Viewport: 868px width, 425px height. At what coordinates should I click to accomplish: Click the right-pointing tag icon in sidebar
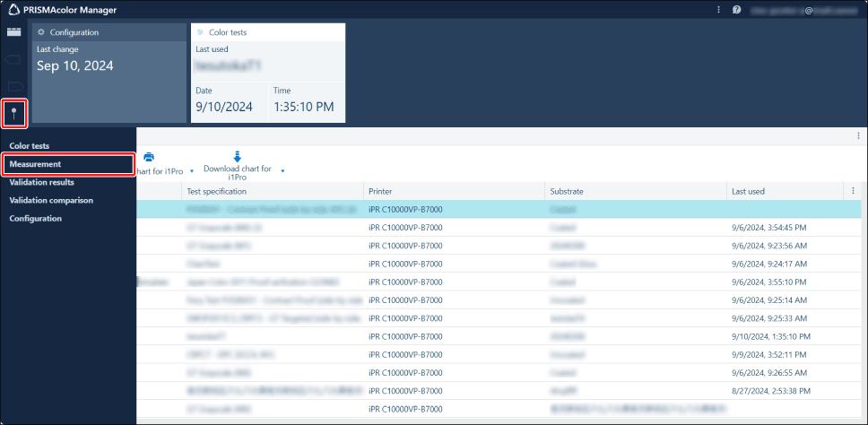(13, 86)
